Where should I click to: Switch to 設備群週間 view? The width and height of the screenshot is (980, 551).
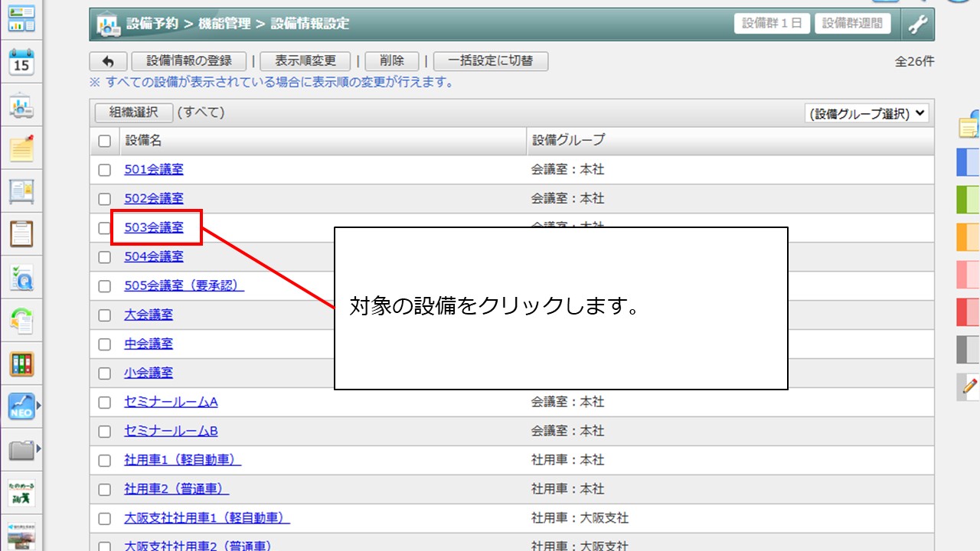click(x=852, y=24)
